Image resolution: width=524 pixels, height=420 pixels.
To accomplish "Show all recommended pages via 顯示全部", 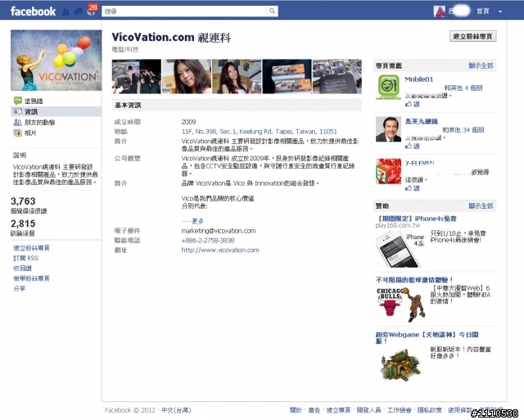I will 481,65.
